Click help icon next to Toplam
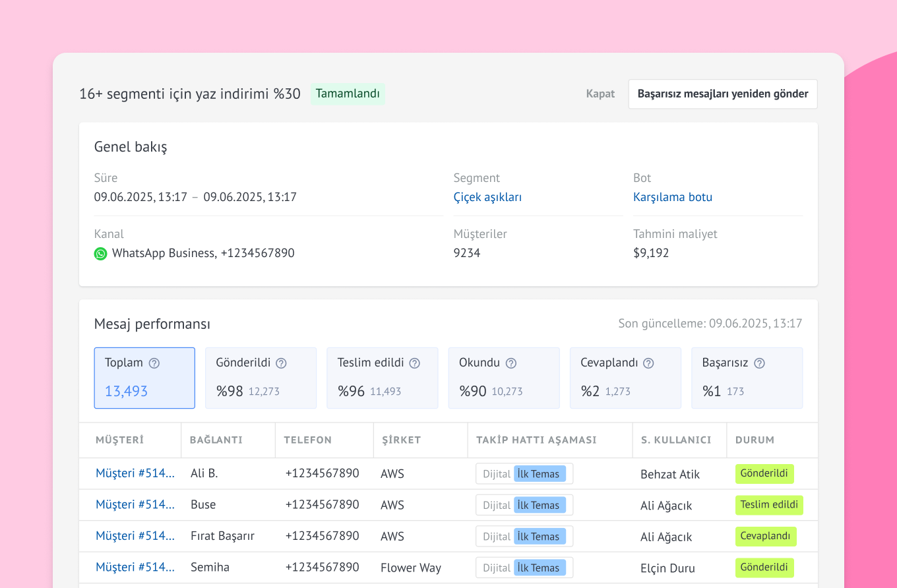This screenshot has width=897, height=588. pos(154,363)
